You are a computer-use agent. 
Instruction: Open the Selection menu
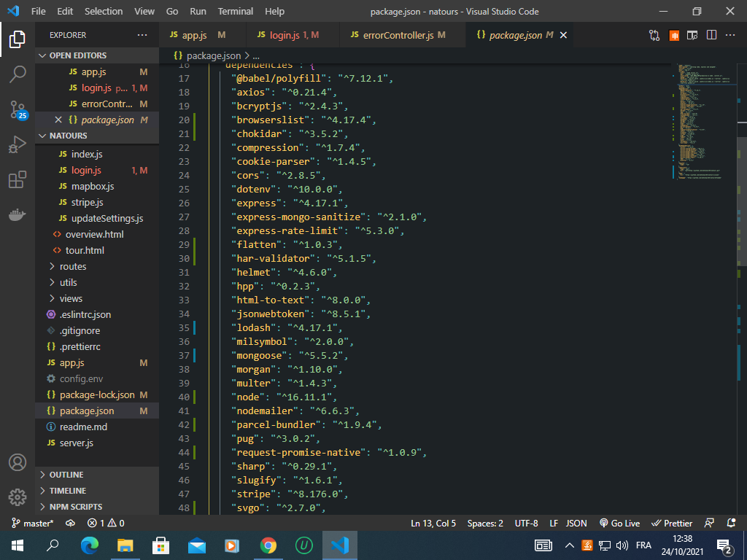[x=104, y=11]
